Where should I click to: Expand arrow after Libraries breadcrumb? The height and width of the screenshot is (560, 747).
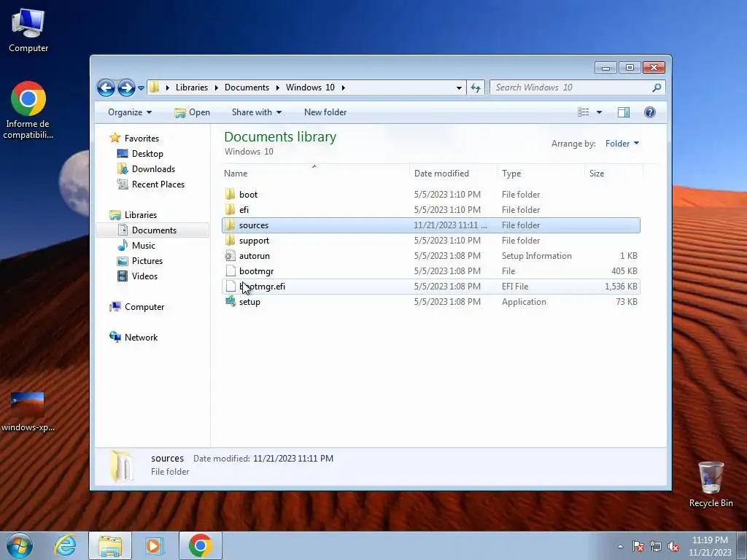tap(216, 87)
